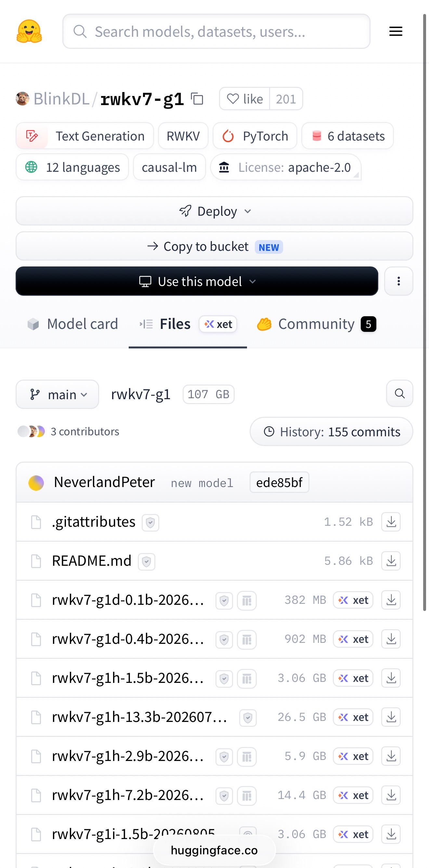
Task: Click the Copy to bucket button
Action: click(214, 246)
